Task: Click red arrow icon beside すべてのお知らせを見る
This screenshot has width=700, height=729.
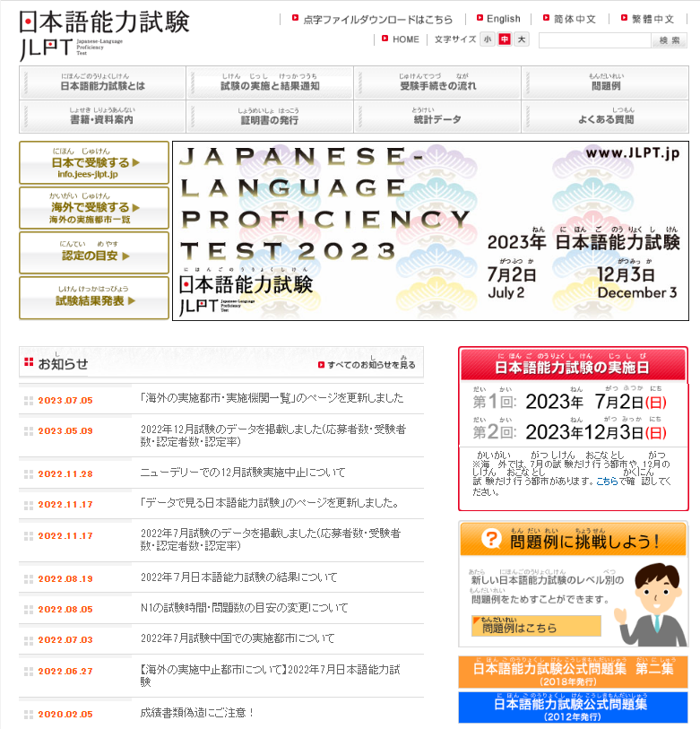Action: coord(321,365)
